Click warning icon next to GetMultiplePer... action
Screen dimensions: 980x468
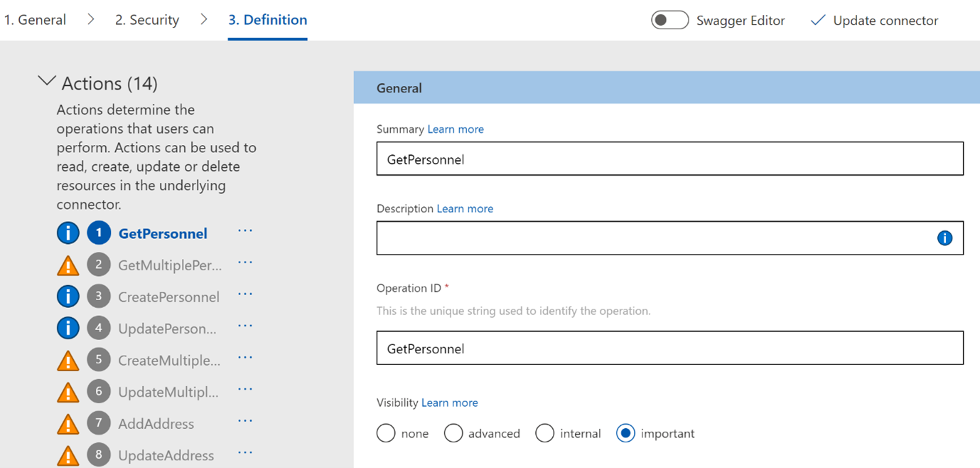click(x=68, y=265)
